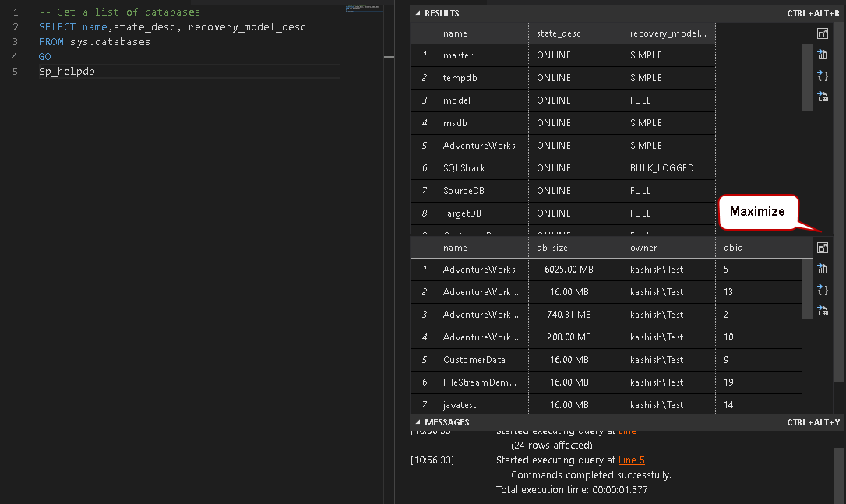Collapse the MESSAGES panel section
The height and width of the screenshot is (504, 846).
[x=418, y=422]
